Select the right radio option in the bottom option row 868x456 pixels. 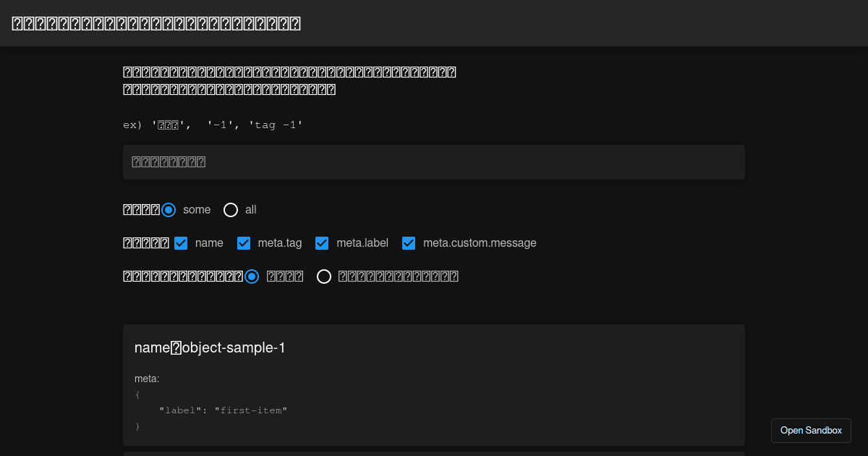tap(324, 276)
